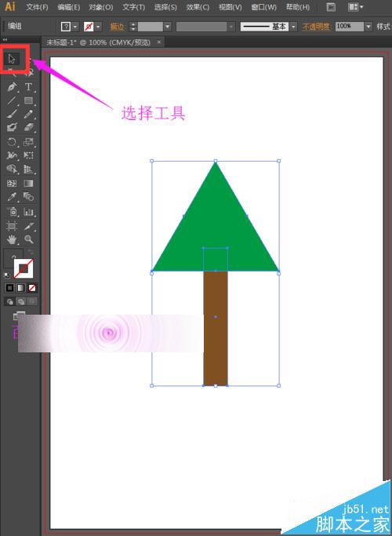Image resolution: width=392 pixels, height=536 pixels.
Task: Select the Column Graph tool
Action: 29,212
